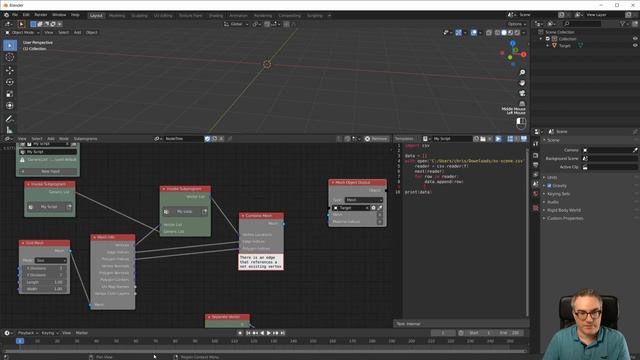The image size is (640, 360).
Task: Pick the Scale tool
Action: click(x=10, y=94)
